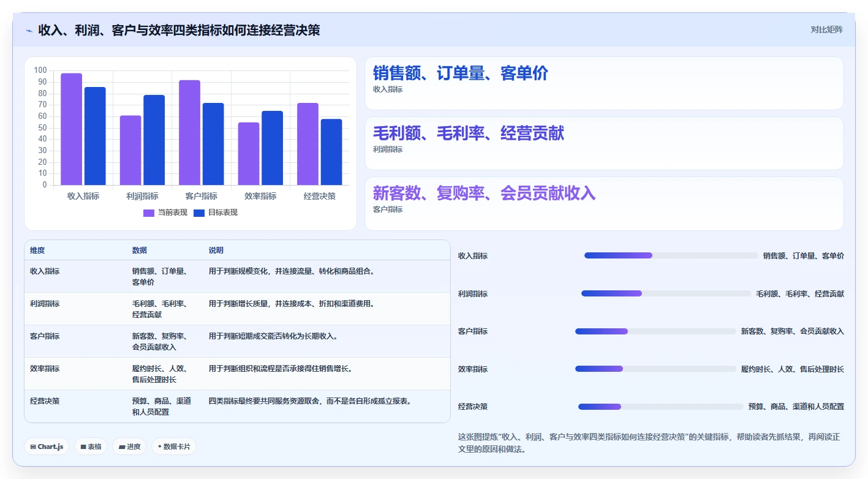Select the 数据卡片 tag chip

tap(174, 447)
